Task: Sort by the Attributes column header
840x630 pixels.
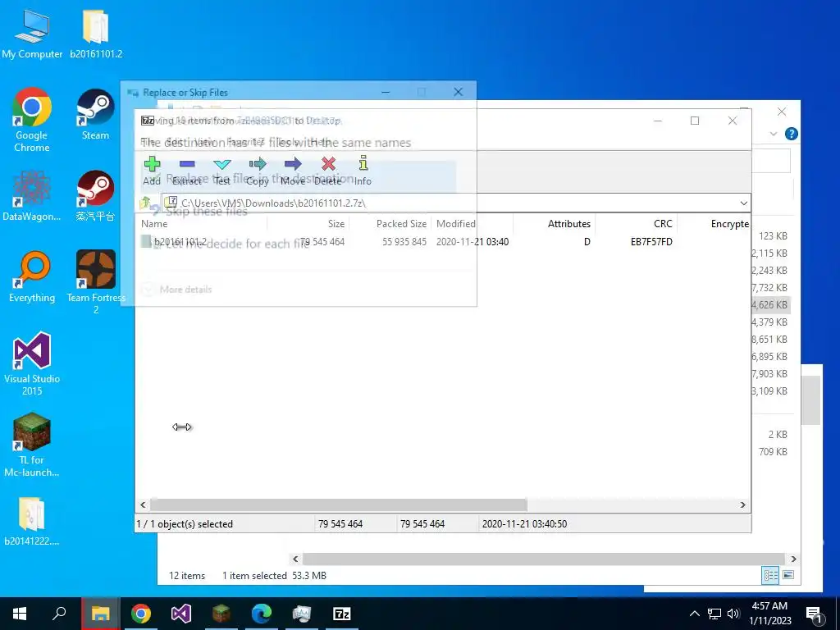Action: click(569, 224)
